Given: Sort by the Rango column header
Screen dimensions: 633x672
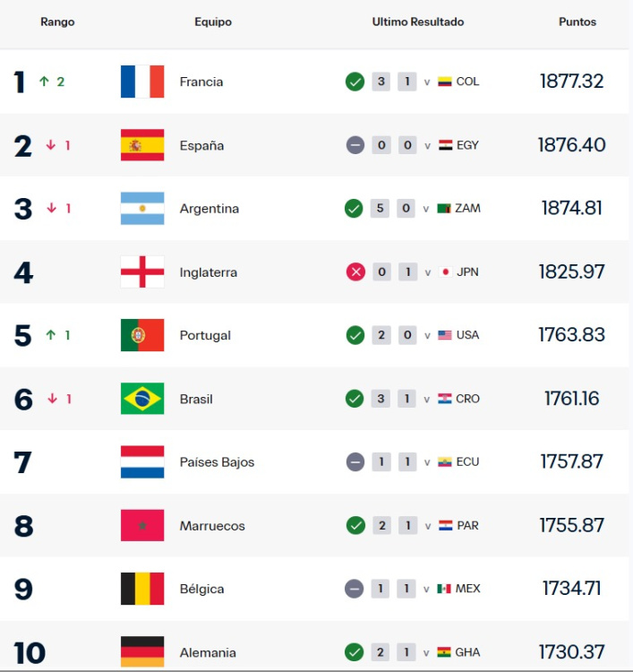Looking at the screenshot, I should point(57,22).
